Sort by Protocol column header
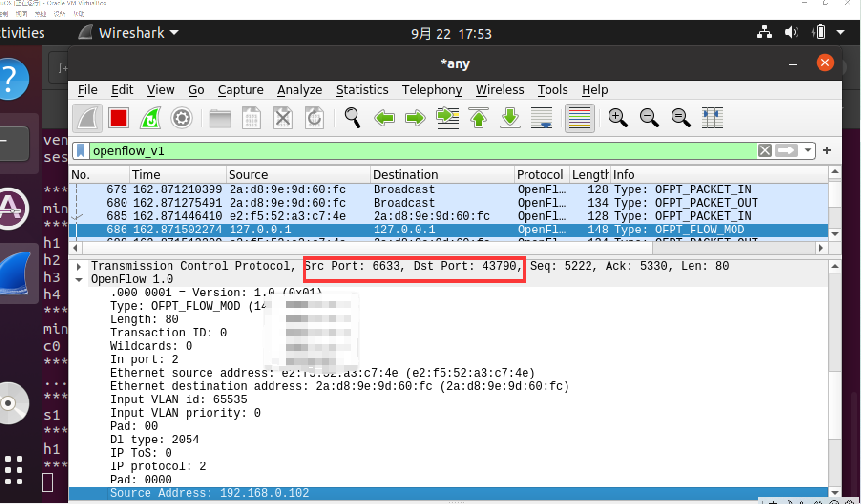 coord(542,175)
